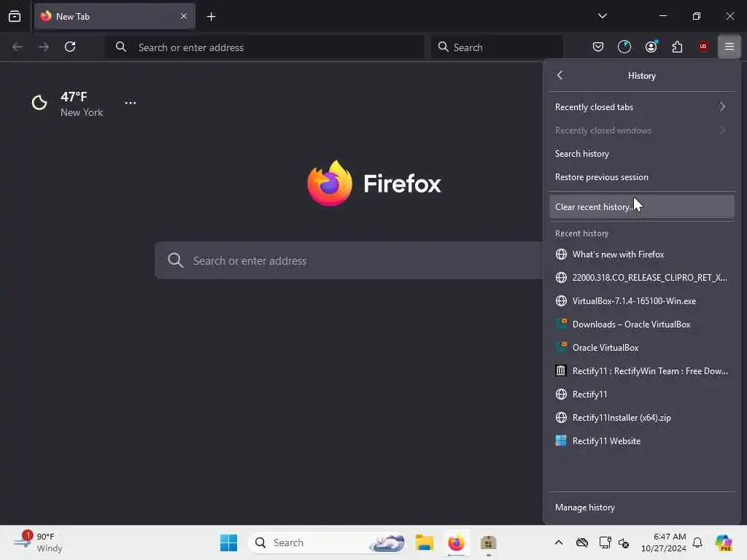Click the moon weather icon
The height and width of the screenshot is (560, 747).
[x=39, y=102]
